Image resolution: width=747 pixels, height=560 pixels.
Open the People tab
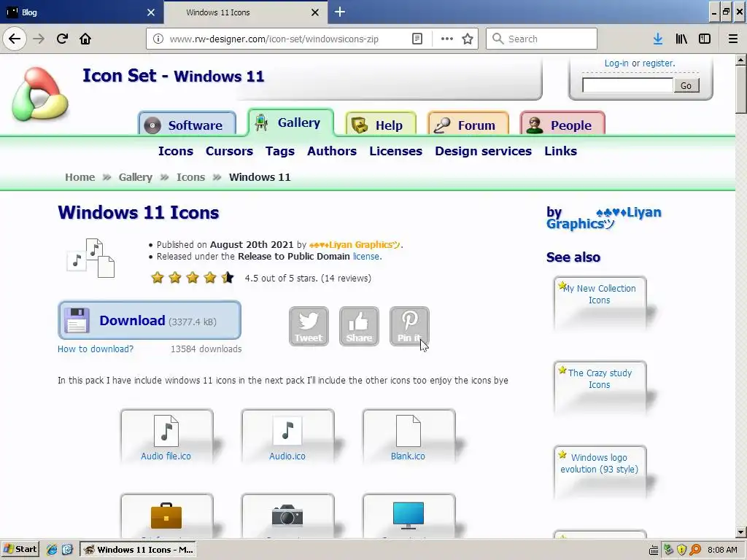562,124
